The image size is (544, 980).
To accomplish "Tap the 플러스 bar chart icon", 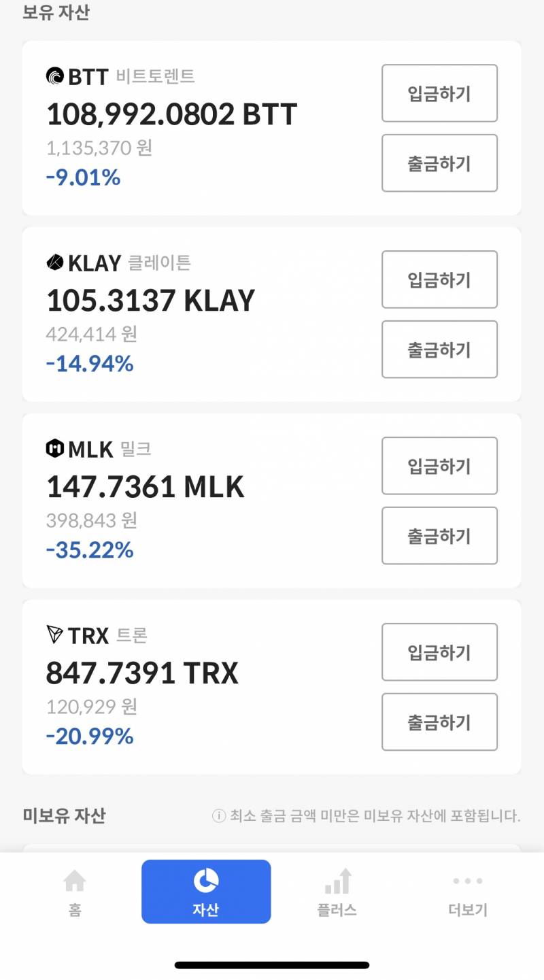I will pyautogui.click(x=337, y=881).
